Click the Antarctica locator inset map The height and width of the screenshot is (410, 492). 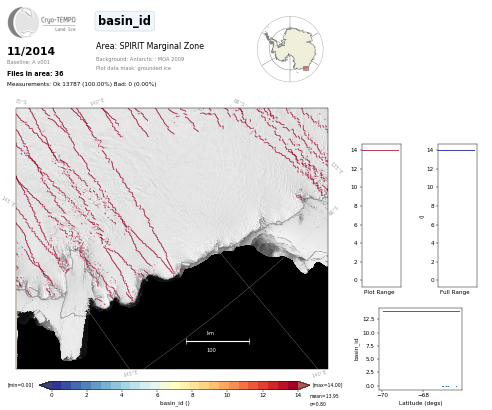290,49
